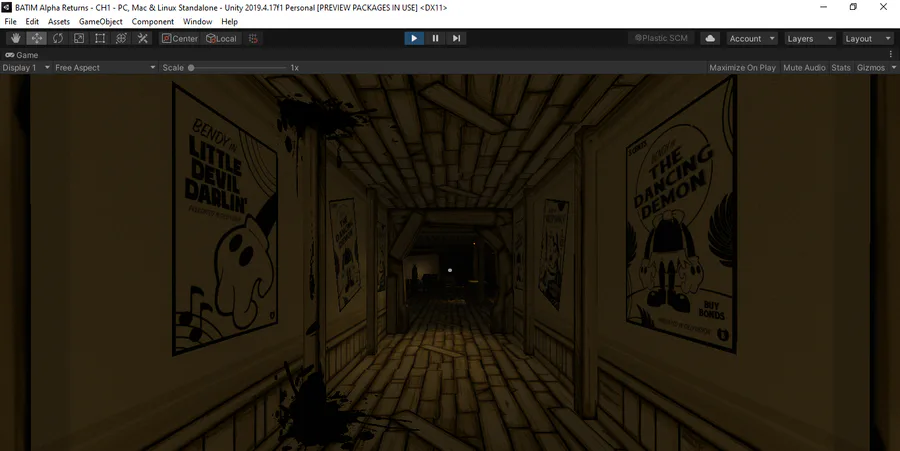Select the Scale tool
The height and width of the screenshot is (451, 900).
[79, 38]
